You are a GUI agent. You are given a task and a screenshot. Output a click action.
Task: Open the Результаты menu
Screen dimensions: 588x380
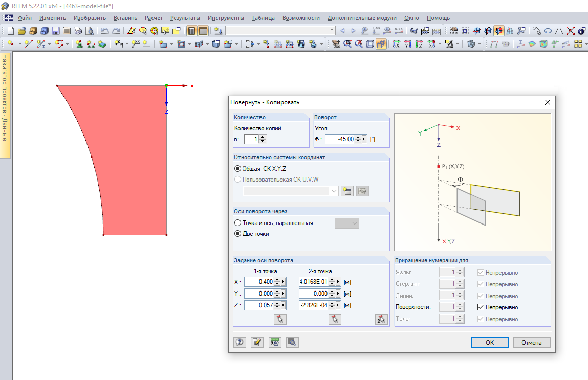point(185,18)
